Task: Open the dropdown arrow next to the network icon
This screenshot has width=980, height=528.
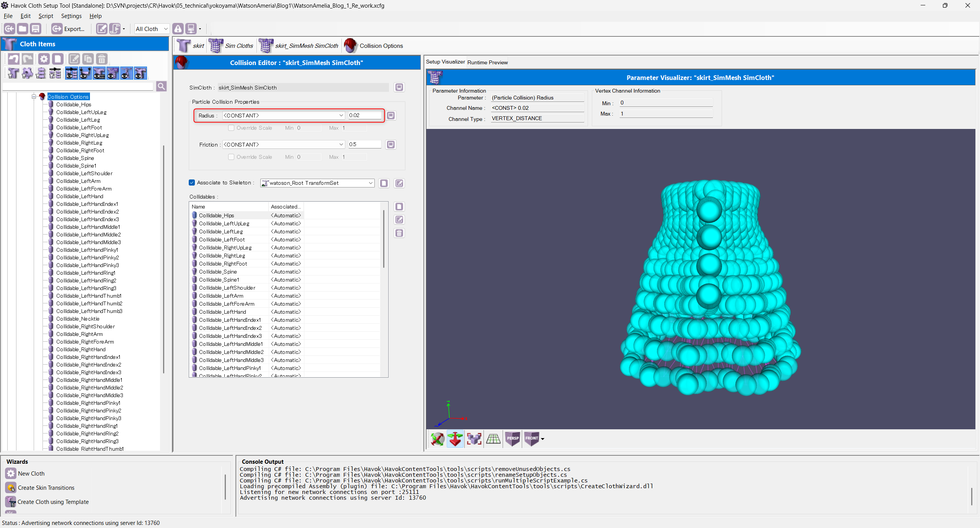Action: click(x=200, y=29)
